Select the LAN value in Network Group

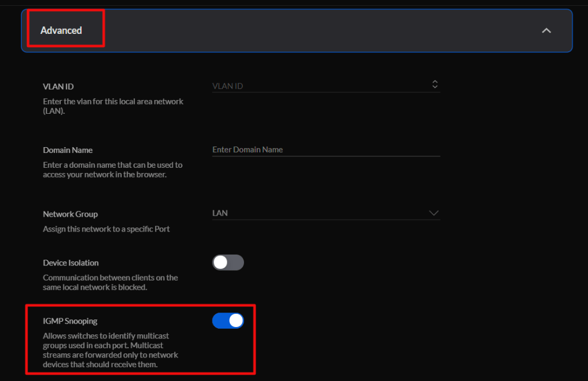[x=220, y=213]
